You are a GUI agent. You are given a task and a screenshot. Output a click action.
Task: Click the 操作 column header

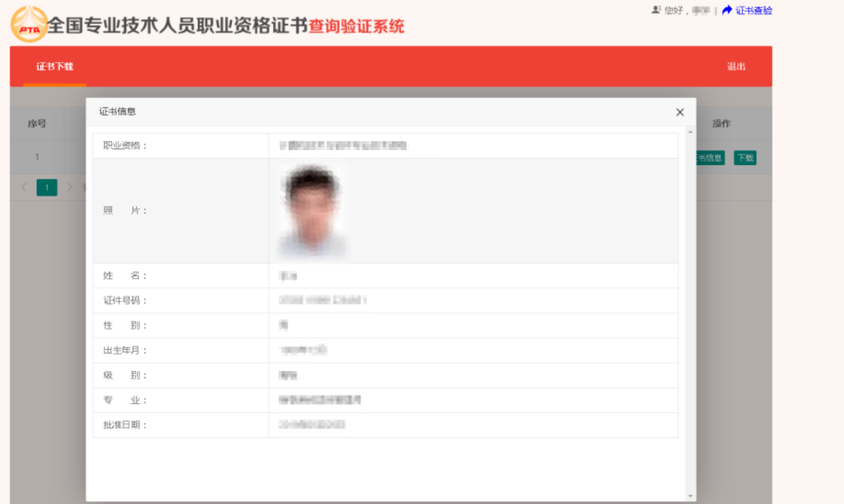(721, 124)
